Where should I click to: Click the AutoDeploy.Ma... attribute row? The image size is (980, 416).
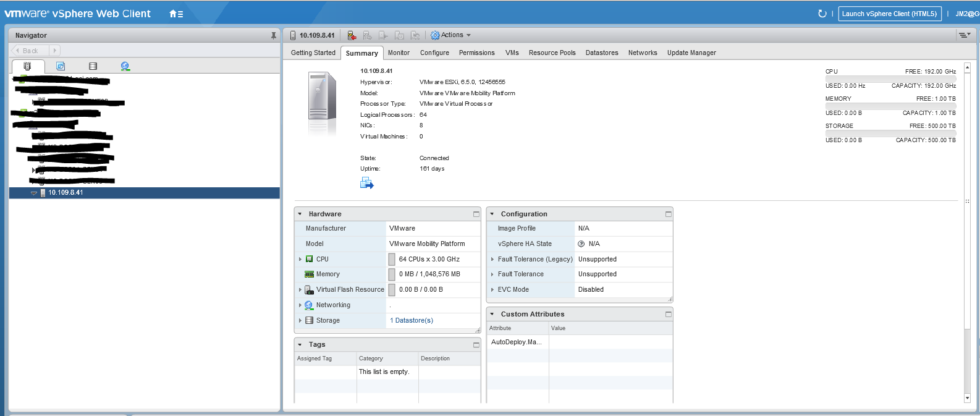[x=580, y=342]
